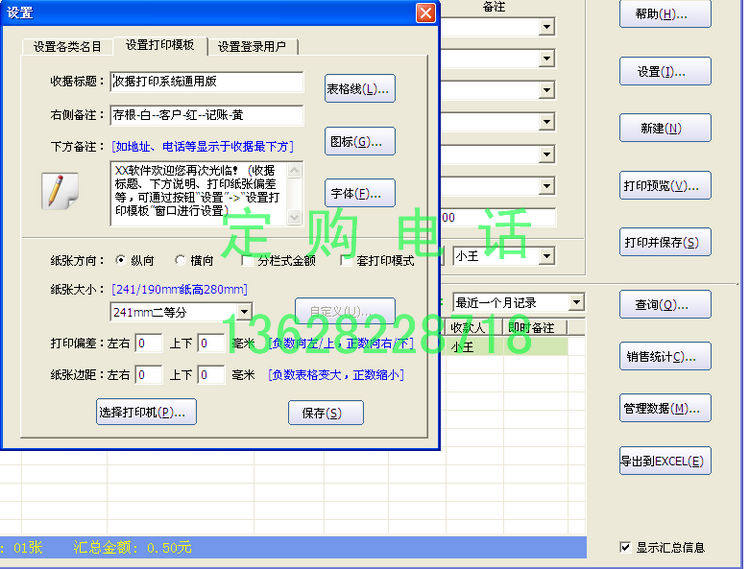
Task: Open 图标(G) settings button
Action: click(360, 141)
